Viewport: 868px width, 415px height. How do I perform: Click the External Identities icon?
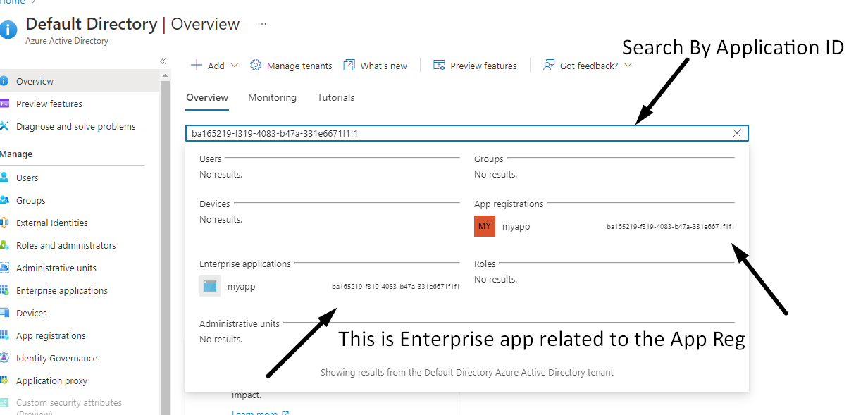[x=4, y=223]
